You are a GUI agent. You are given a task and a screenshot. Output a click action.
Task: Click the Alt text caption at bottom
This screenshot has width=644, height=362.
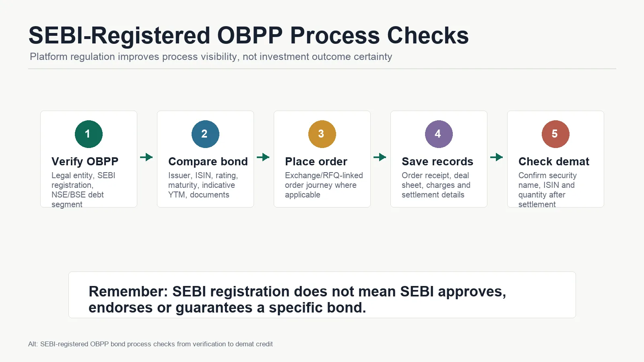pos(151,344)
